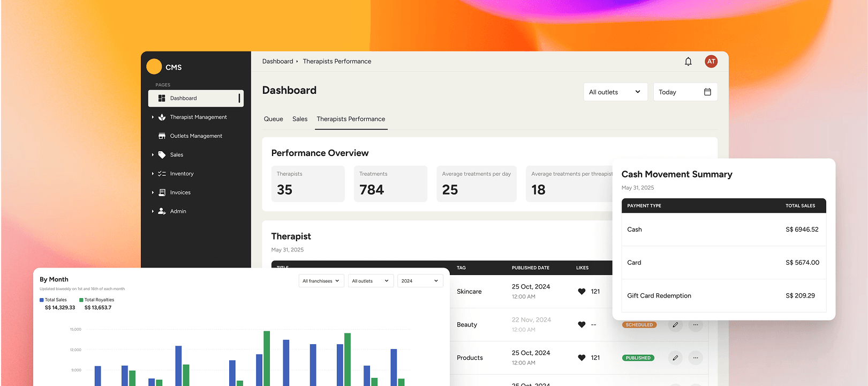Click the Cash row in summary
The image size is (868, 386).
point(723,229)
